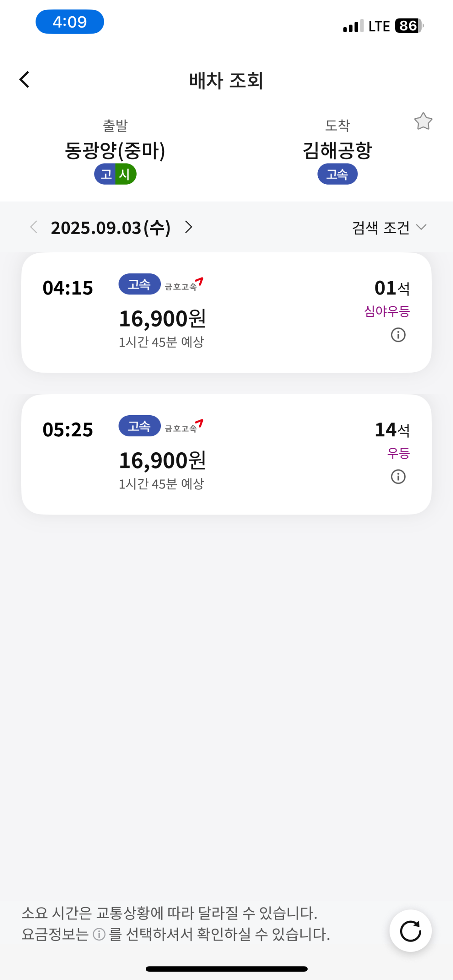Refresh the schedule list
Screen dimensions: 453x980
[x=410, y=931]
